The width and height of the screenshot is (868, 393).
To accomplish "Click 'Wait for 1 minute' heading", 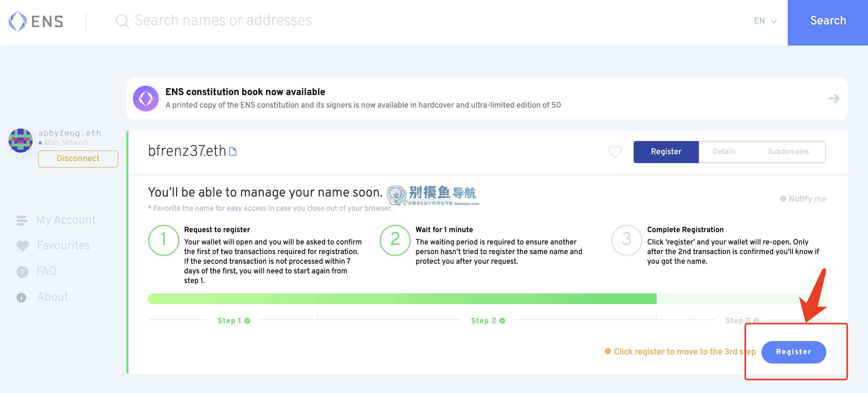I will tap(444, 229).
